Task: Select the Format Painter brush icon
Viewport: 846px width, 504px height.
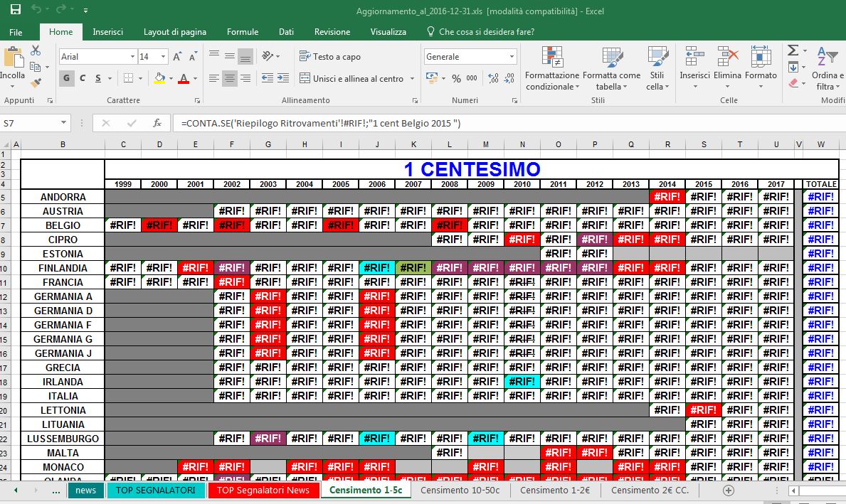Action: [x=36, y=82]
